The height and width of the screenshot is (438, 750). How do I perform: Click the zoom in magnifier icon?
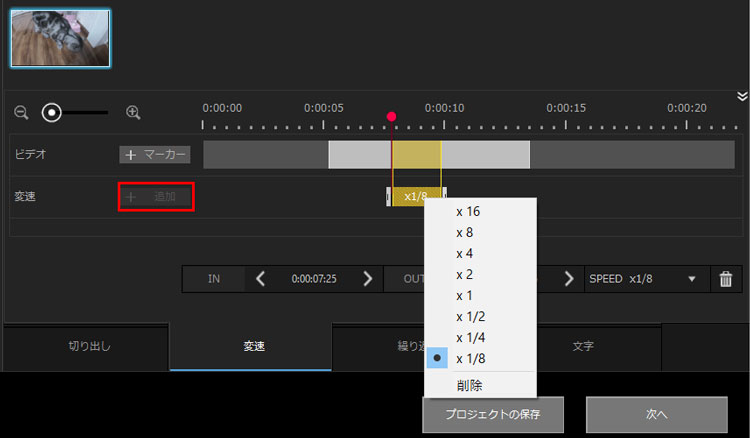click(133, 113)
